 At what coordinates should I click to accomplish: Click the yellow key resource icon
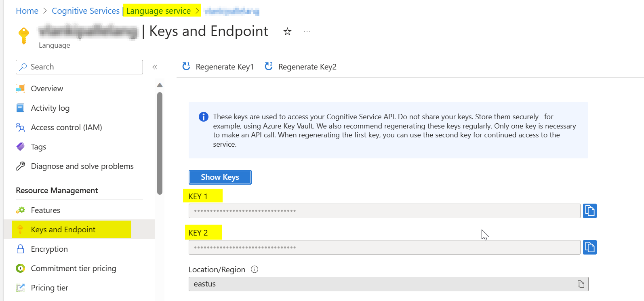click(24, 36)
